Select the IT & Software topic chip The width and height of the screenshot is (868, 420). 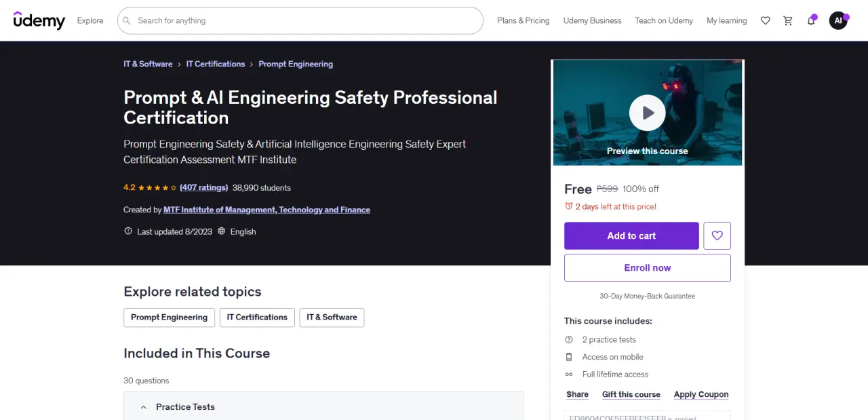(332, 318)
